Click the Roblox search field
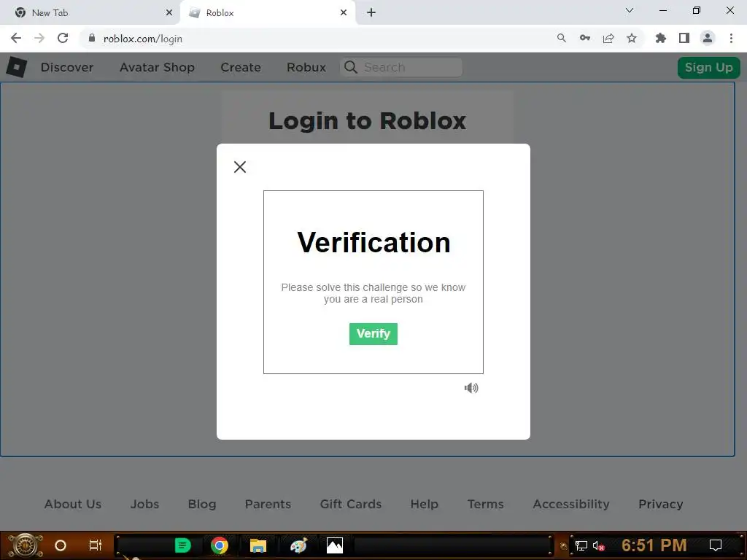Image resolution: width=747 pixels, height=560 pixels. (x=401, y=67)
